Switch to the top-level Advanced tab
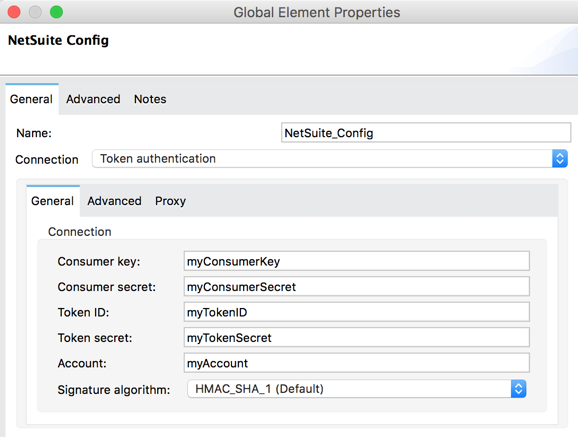Screen dimensions: 578x437 93,99
